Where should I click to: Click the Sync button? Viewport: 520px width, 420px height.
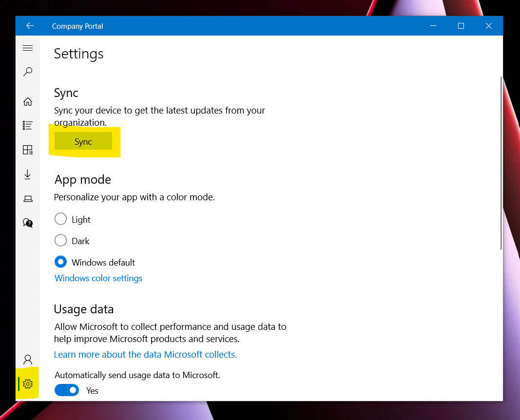83,142
